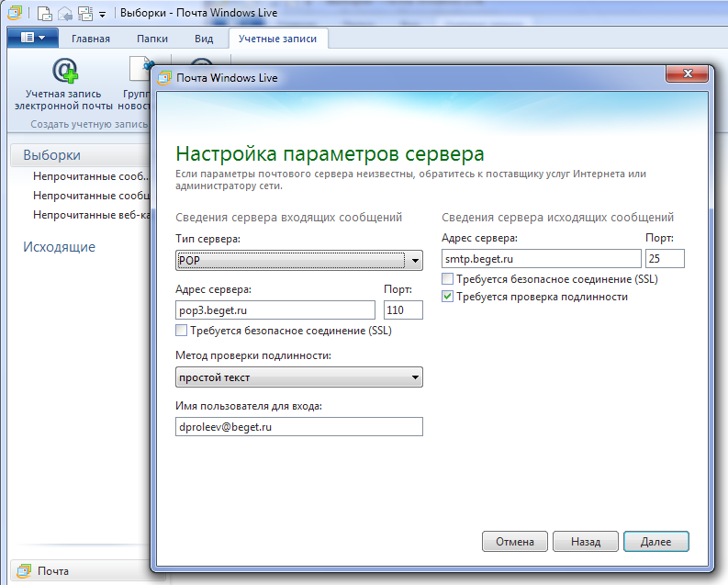Click the Windows Live Mail icon in title bar
Screen dimensions: 728x585
point(14,14)
